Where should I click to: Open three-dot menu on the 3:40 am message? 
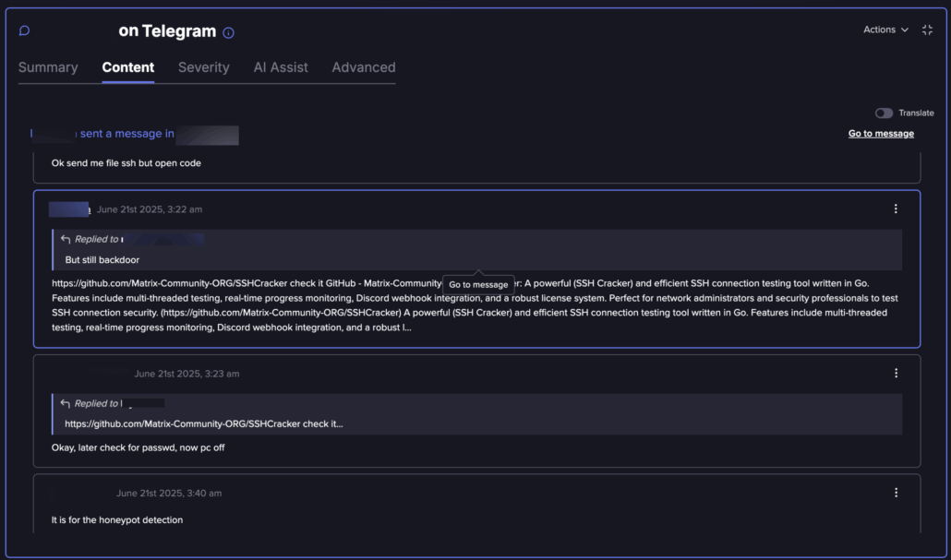[896, 493]
